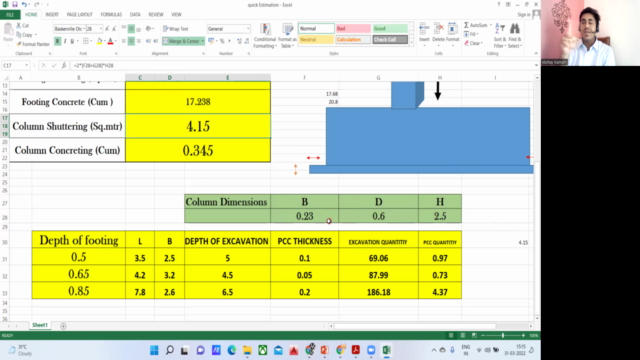Open Microsoft Edge from taskbar
Image resolution: width=640 pixels, height=360 pixels.
(x=231, y=350)
